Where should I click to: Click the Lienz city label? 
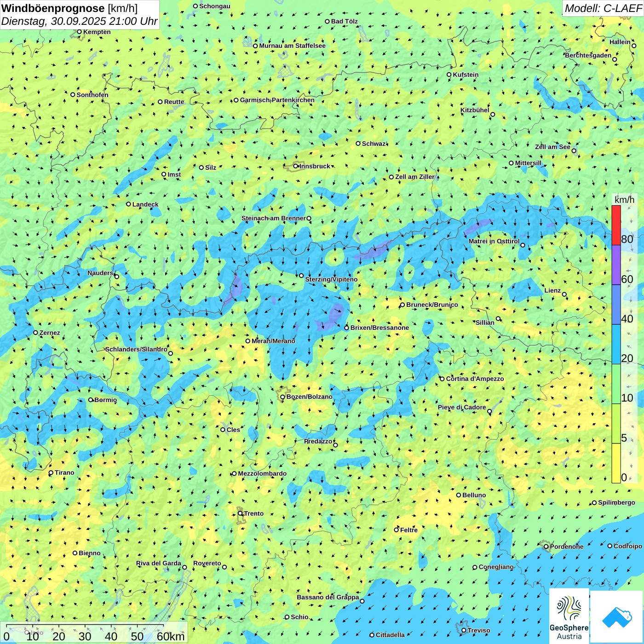point(552,290)
